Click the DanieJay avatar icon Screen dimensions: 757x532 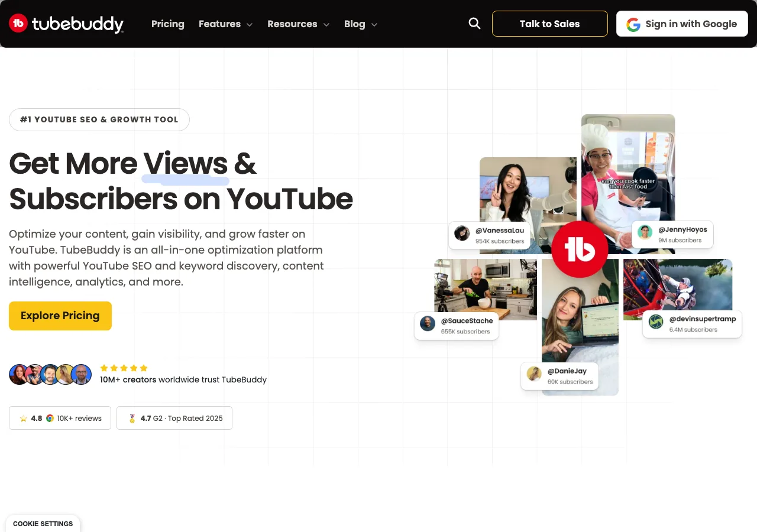point(534,374)
